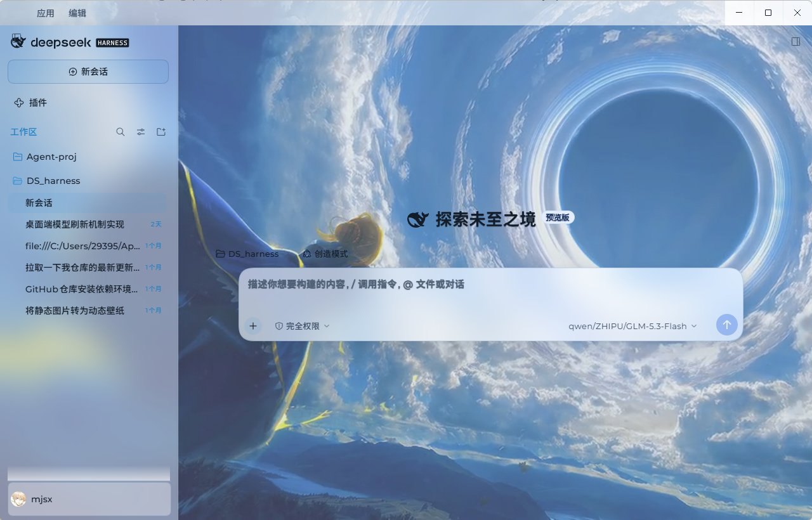Click the message input field
The width and height of the screenshot is (812, 520).
(490, 290)
